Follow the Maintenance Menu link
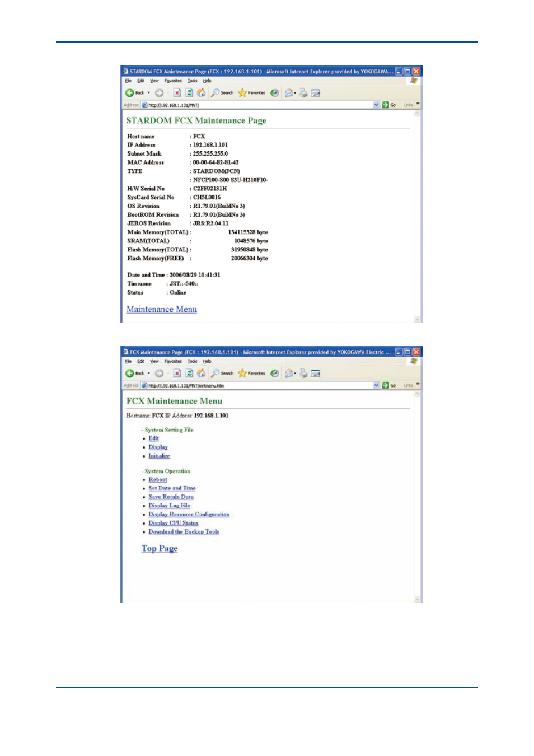The height and width of the screenshot is (756, 534). tap(162, 309)
